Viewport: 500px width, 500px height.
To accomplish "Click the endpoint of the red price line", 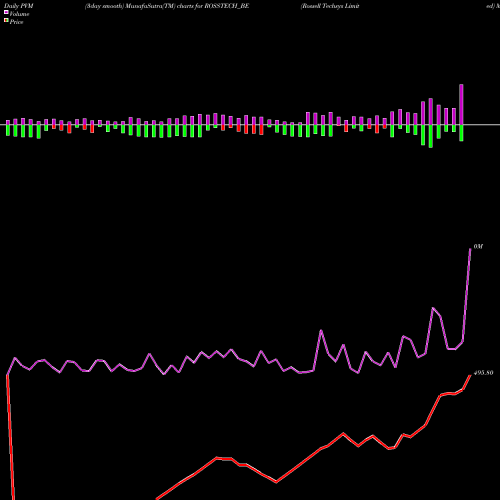I will pyautogui.click(x=470, y=375).
